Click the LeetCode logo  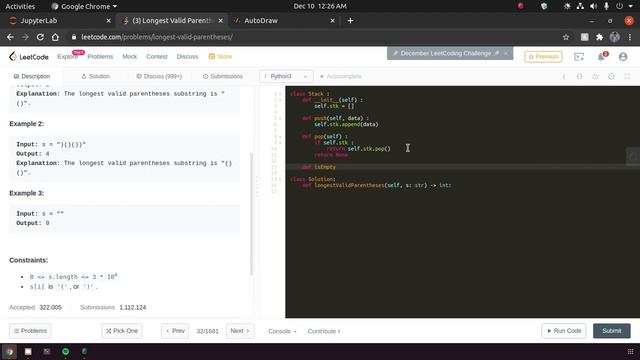pos(29,57)
